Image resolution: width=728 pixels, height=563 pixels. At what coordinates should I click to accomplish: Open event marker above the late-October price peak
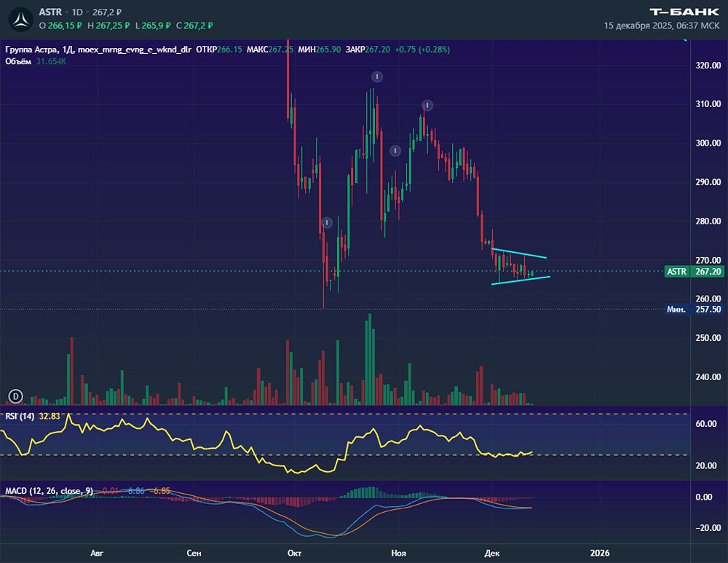point(377,76)
